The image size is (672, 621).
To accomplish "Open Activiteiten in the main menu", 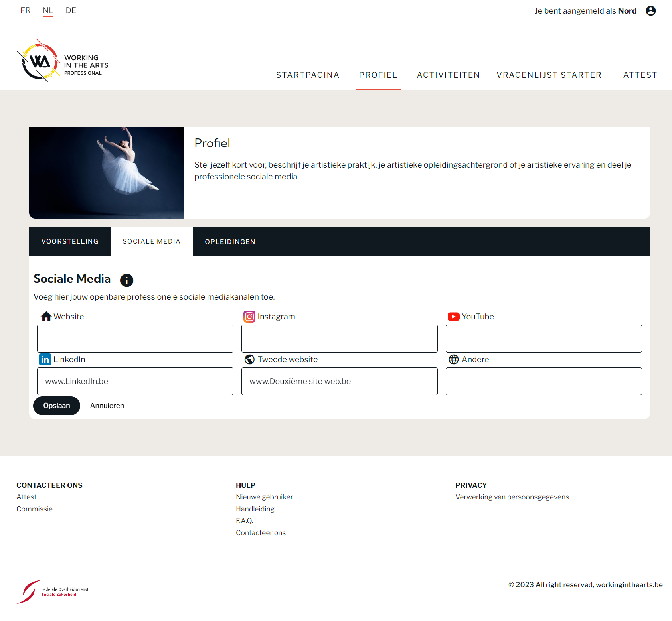I will (x=448, y=75).
